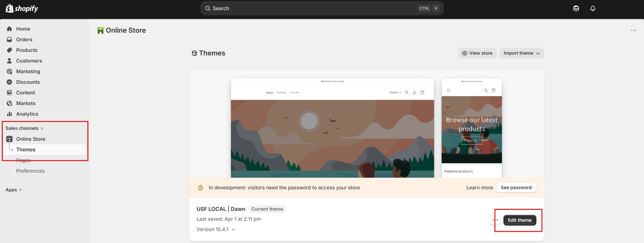
Task: Expand the Import theme dropdown
Action: pyautogui.click(x=521, y=53)
